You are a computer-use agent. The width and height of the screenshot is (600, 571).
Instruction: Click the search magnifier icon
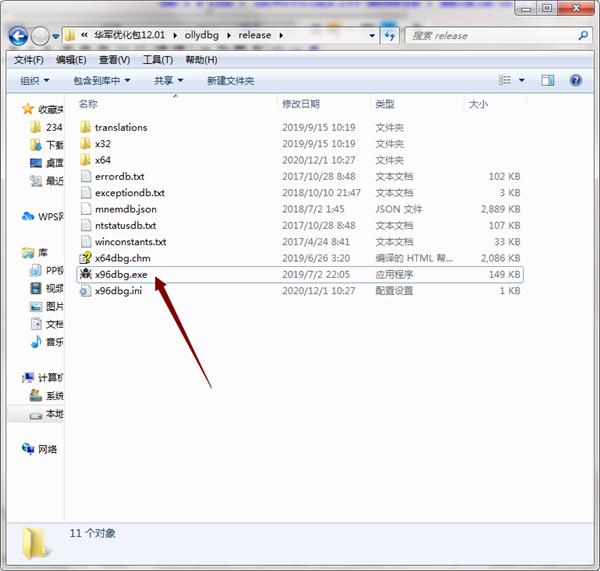click(583, 36)
